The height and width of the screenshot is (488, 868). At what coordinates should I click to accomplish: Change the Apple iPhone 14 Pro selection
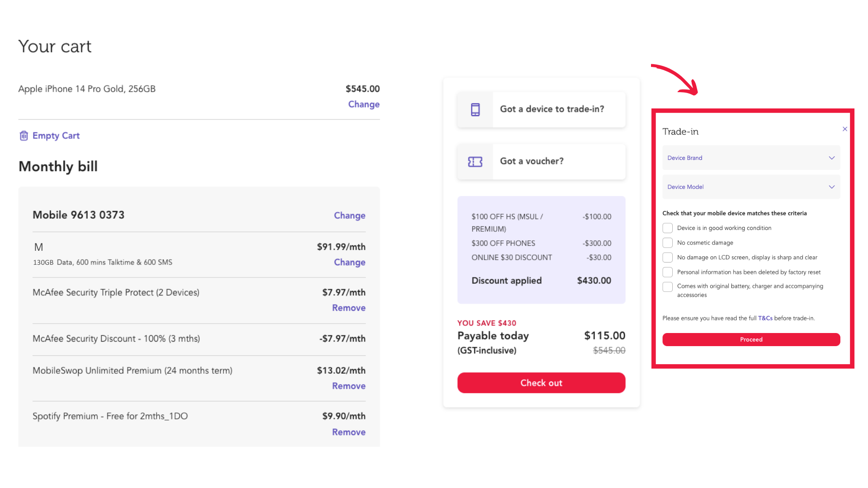[363, 104]
